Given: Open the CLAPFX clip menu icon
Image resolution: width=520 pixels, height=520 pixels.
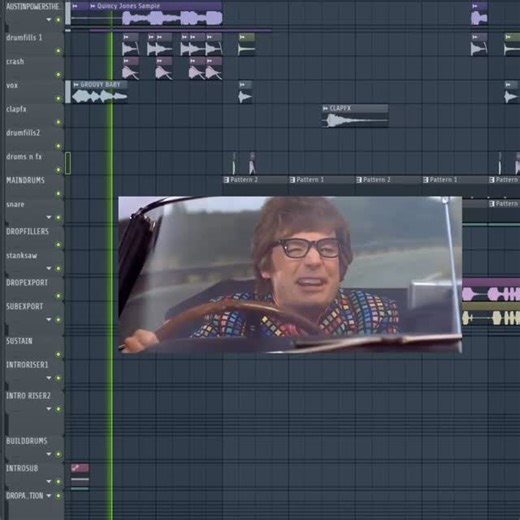Looking at the screenshot, I should tap(325, 108).
